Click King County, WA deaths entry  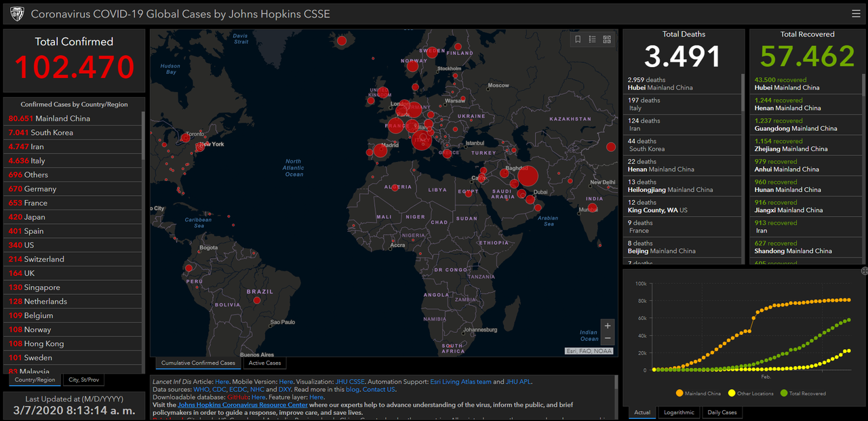[682, 206]
